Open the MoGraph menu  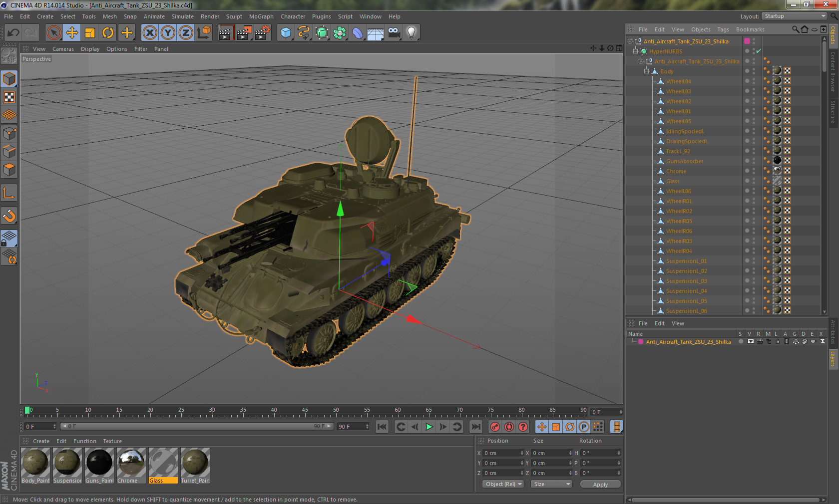click(261, 16)
